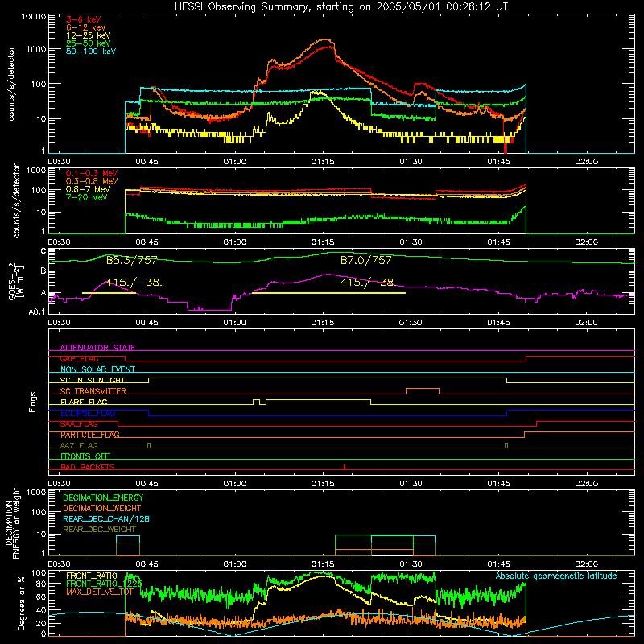644x644 pixels.
Task: Select the ECLIPSE_FLAG label
Action: pyautogui.click(x=88, y=413)
